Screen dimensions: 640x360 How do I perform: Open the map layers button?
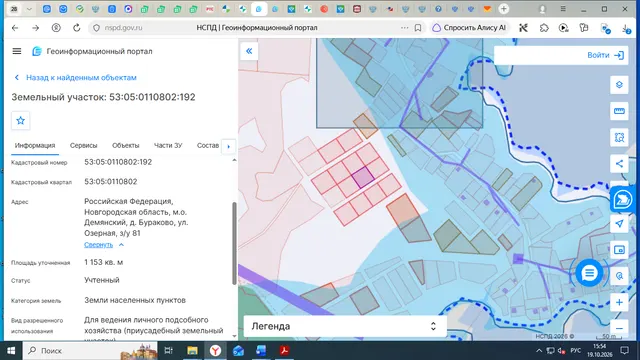pos(619,84)
